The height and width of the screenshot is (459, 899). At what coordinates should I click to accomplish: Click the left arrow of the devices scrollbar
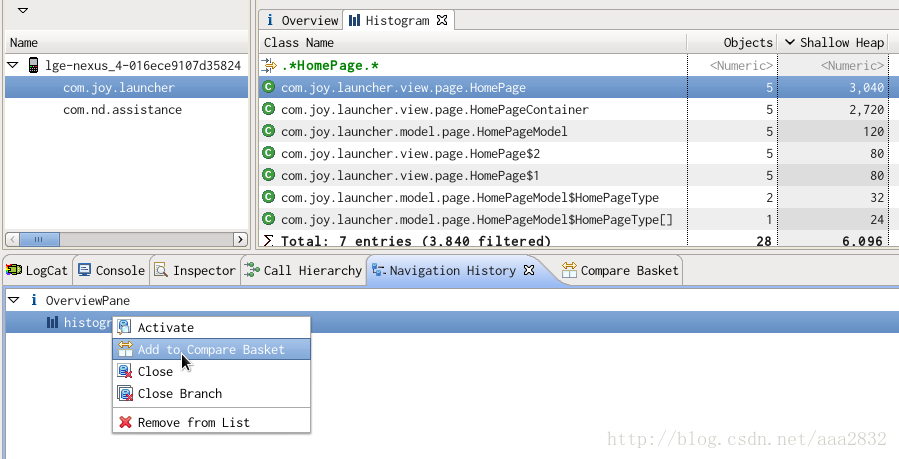pyautogui.click(x=13, y=240)
